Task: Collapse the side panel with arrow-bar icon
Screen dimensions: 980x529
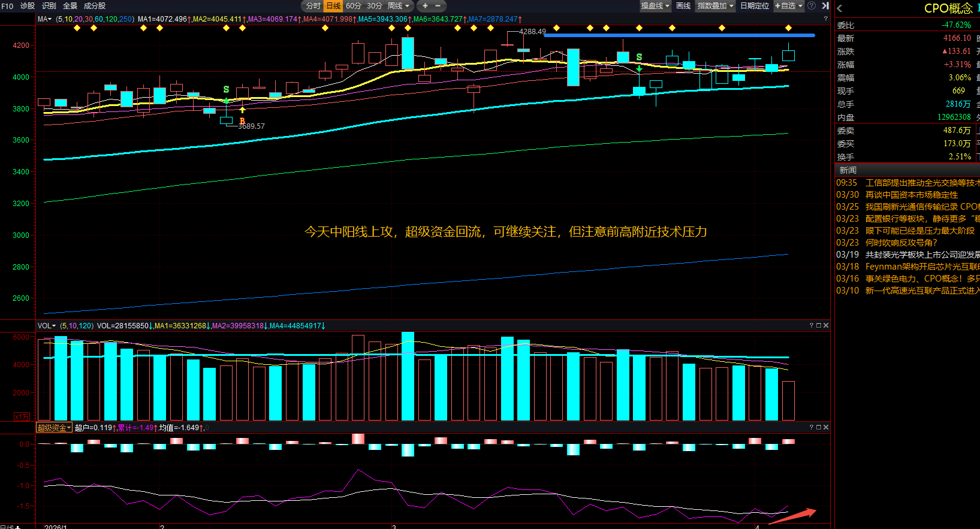Action: point(825,6)
